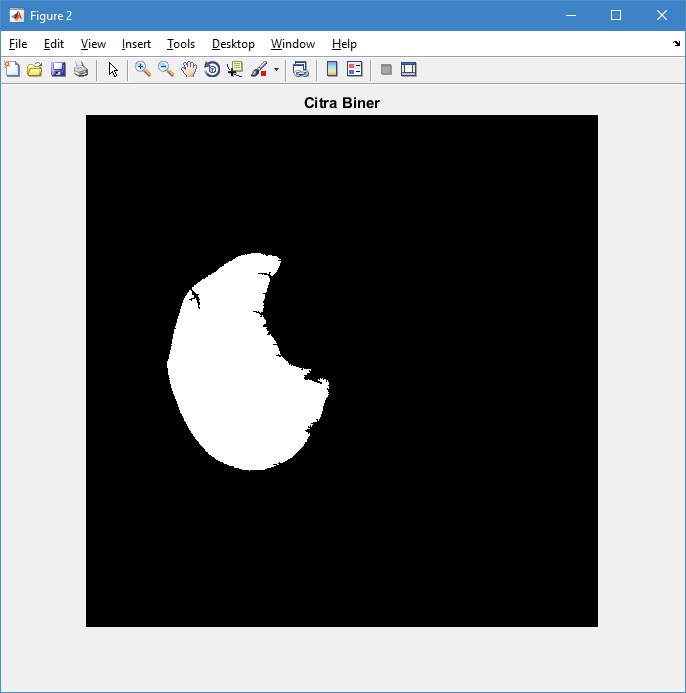The height and width of the screenshot is (693, 686).
Task: Click the Link Plot button
Action: (300, 69)
